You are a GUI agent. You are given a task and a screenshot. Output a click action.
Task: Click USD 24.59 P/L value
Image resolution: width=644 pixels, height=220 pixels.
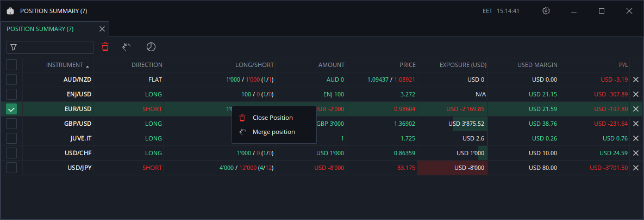click(x=614, y=153)
